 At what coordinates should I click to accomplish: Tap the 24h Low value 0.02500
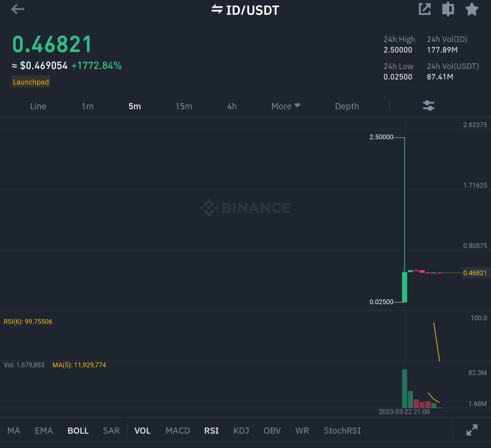[398, 77]
